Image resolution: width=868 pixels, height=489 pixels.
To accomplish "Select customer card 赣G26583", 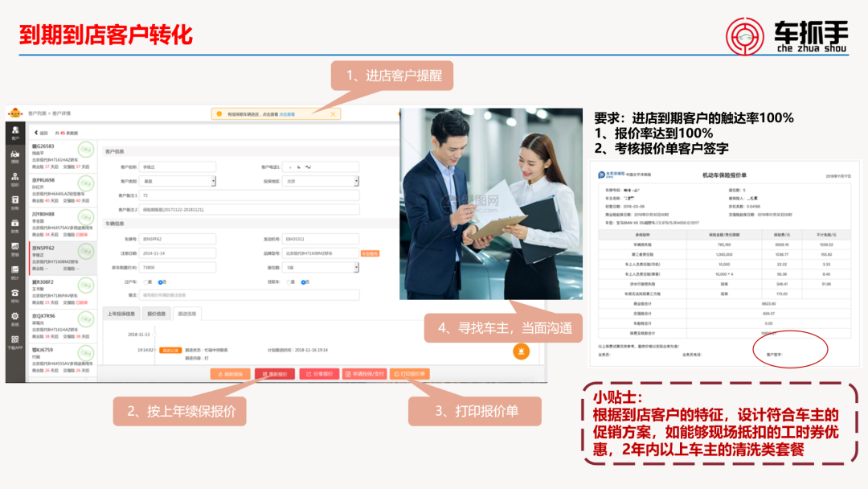I will (63, 157).
